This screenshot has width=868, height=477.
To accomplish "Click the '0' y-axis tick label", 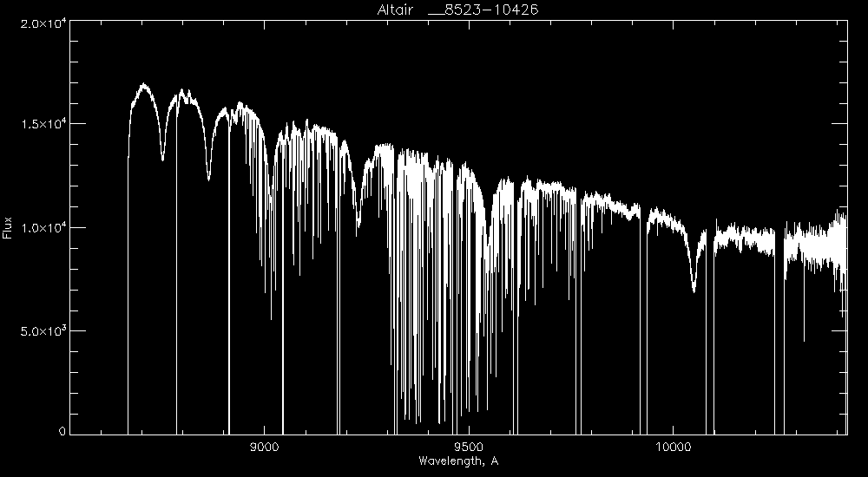I will tap(62, 431).
